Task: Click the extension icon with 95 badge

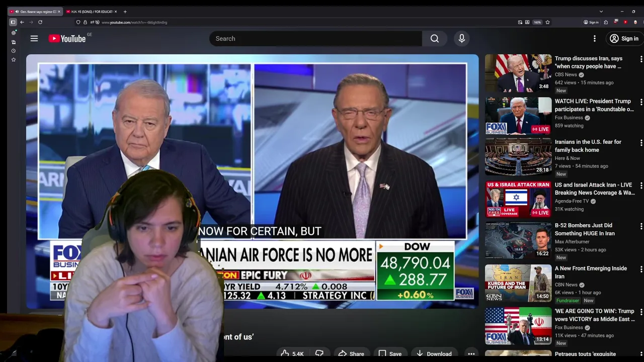Action: [615, 22]
